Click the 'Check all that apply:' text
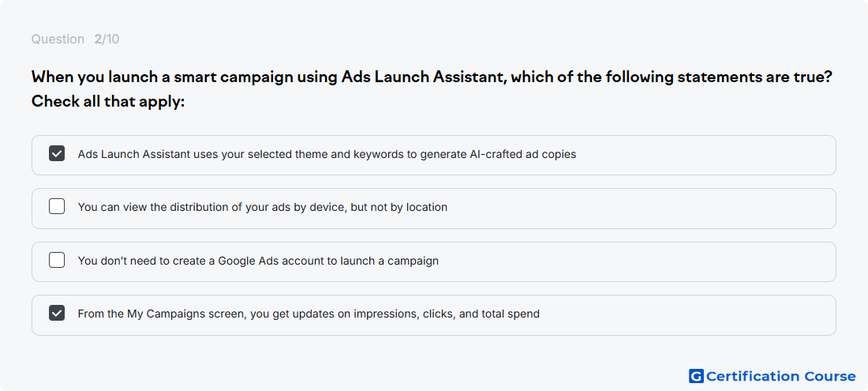This screenshot has height=391, width=868. click(x=108, y=102)
